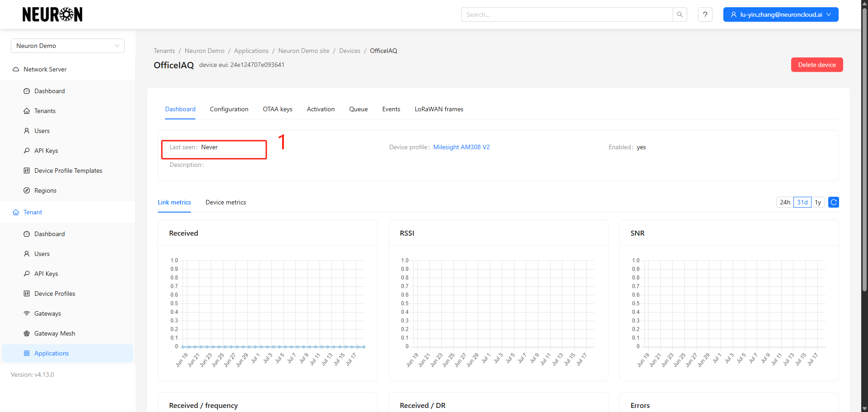
Task: Click the refresh metrics icon button
Action: point(833,202)
